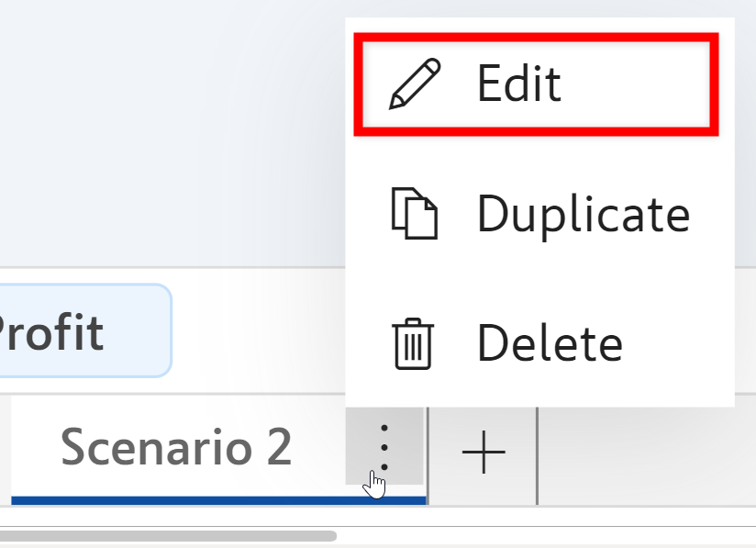756x548 pixels.
Task: Switch to the Scenario 2 tab
Action: (176, 448)
